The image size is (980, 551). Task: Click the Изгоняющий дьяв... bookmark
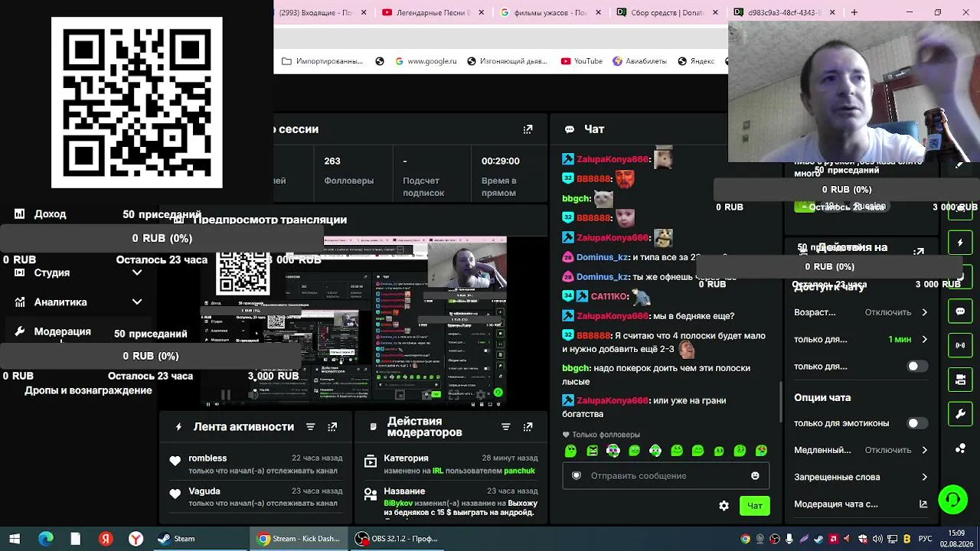point(507,61)
